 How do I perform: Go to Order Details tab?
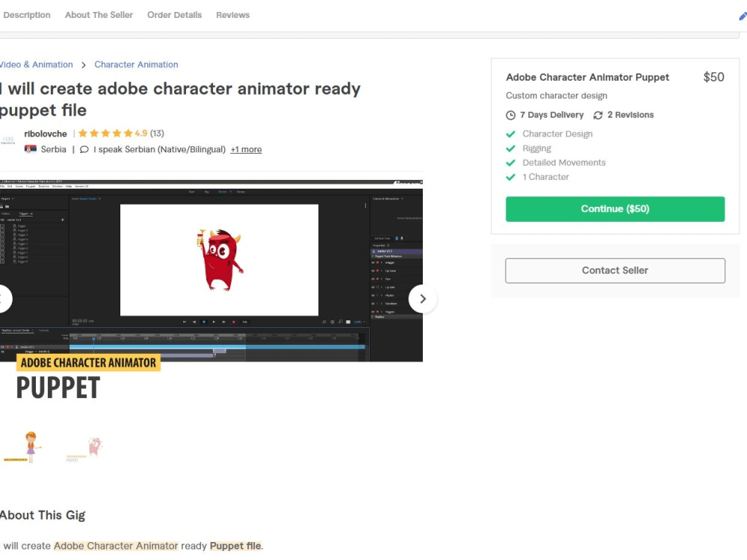pos(174,15)
